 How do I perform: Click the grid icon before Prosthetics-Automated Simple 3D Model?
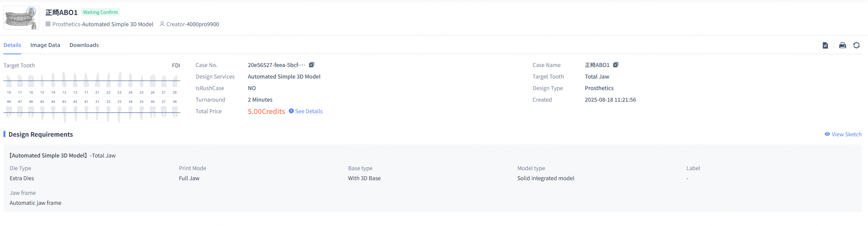click(x=48, y=24)
